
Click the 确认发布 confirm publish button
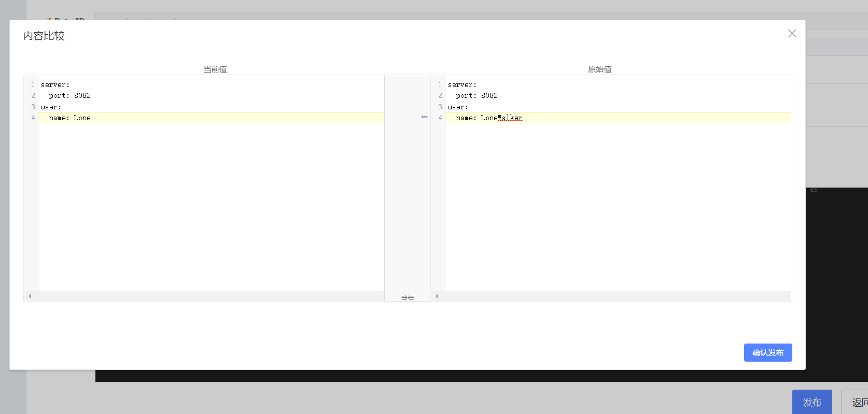tap(768, 352)
